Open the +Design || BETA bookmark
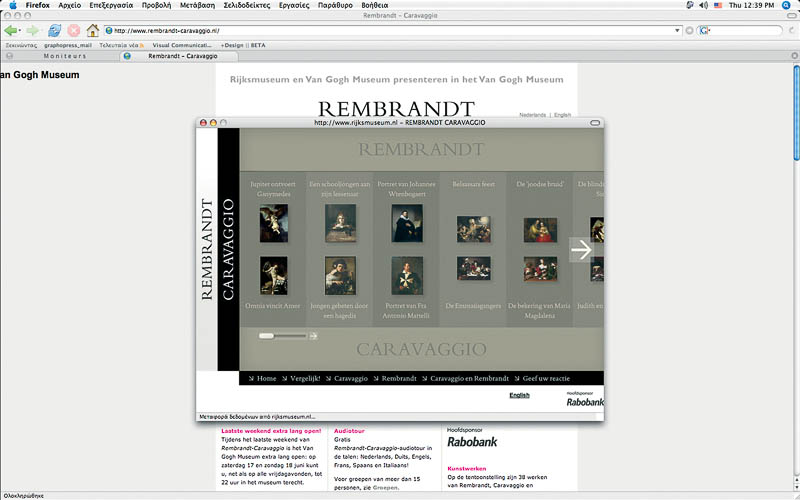The width and height of the screenshot is (800, 500). click(x=243, y=45)
